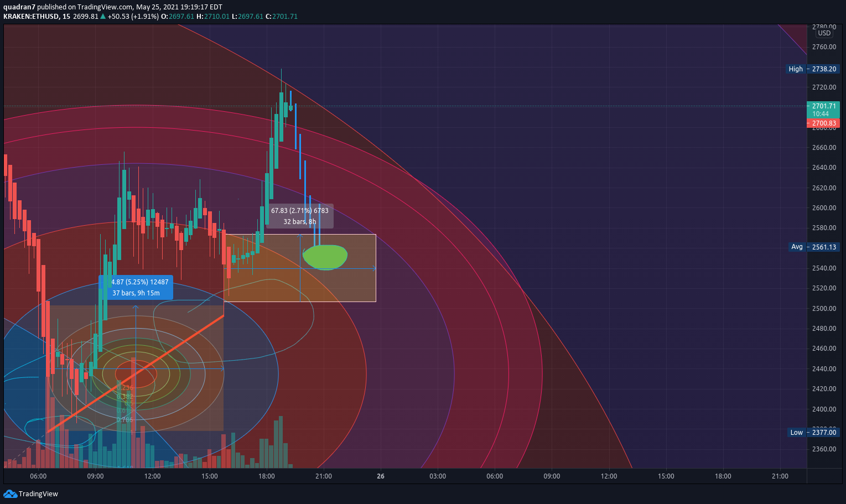
Task: Click the Low 2377.00 price label
Action: coord(813,432)
